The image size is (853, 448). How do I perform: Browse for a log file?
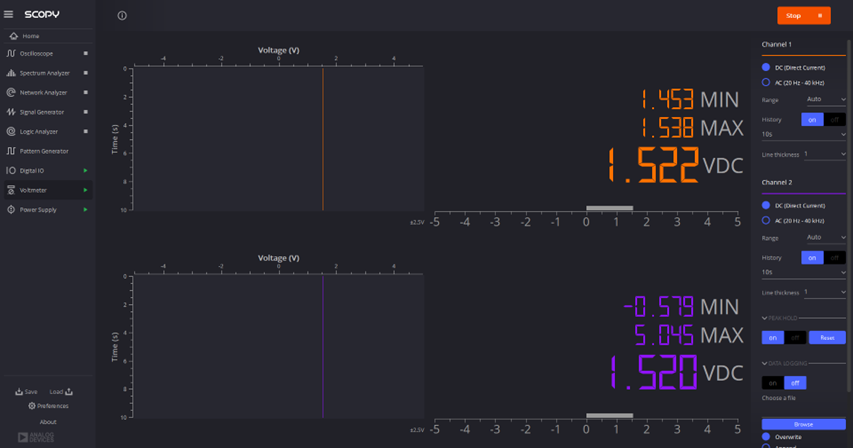pyautogui.click(x=803, y=424)
